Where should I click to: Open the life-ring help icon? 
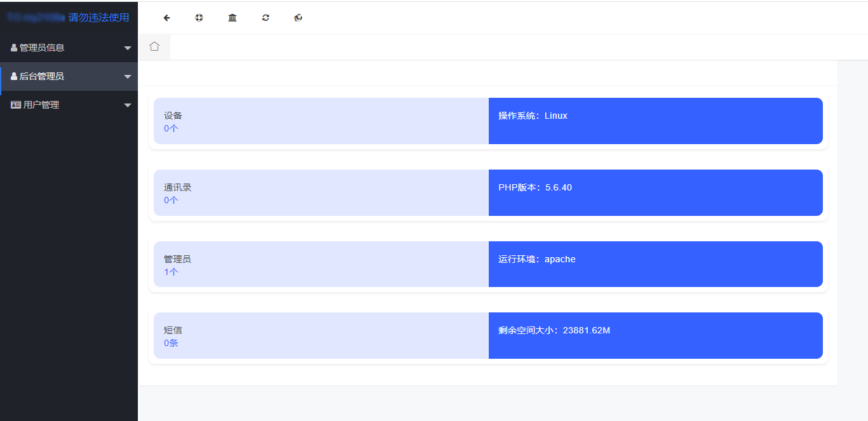click(199, 18)
